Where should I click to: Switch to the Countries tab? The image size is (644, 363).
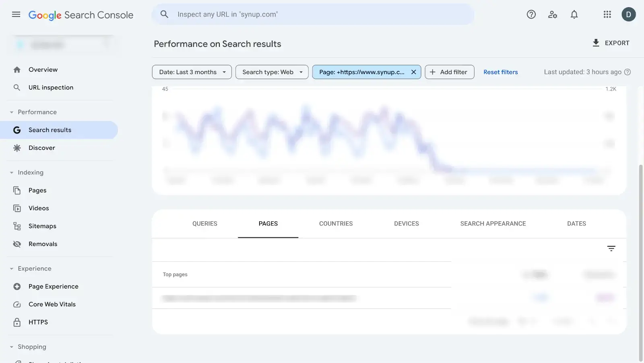click(x=336, y=224)
